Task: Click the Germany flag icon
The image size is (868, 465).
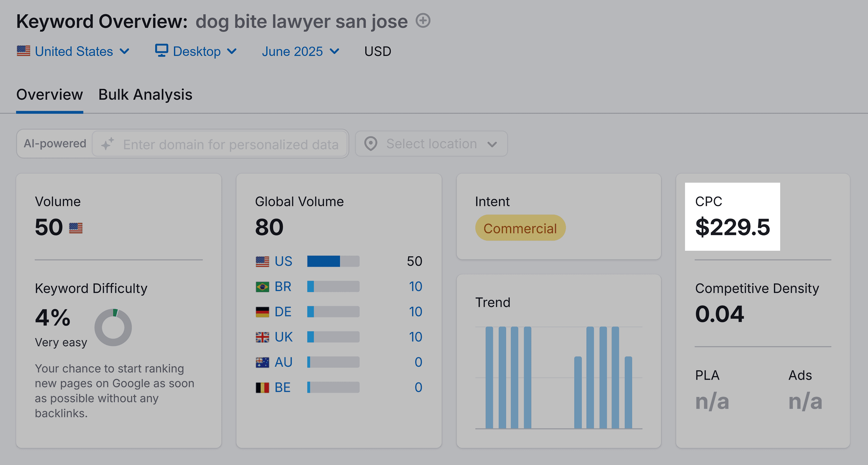Action: click(262, 312)
